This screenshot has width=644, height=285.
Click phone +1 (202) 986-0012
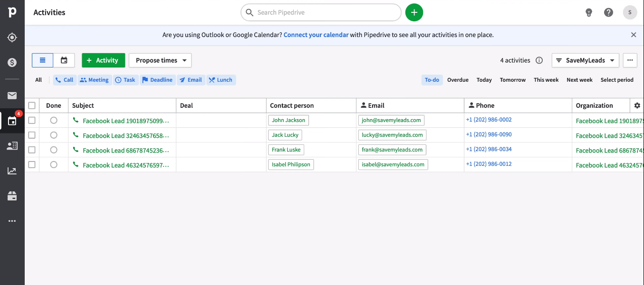pos(489,164)
